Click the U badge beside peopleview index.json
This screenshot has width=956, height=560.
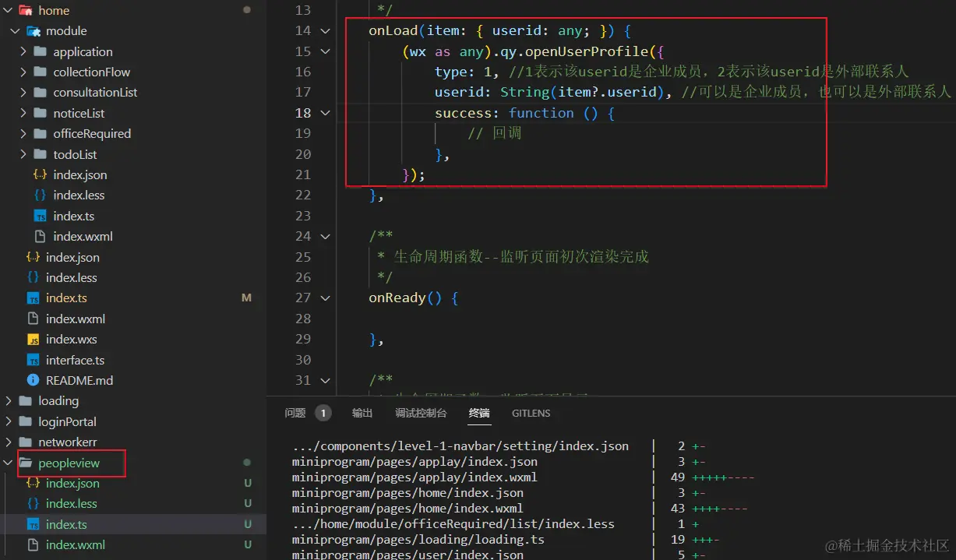(x=248, y=483)
